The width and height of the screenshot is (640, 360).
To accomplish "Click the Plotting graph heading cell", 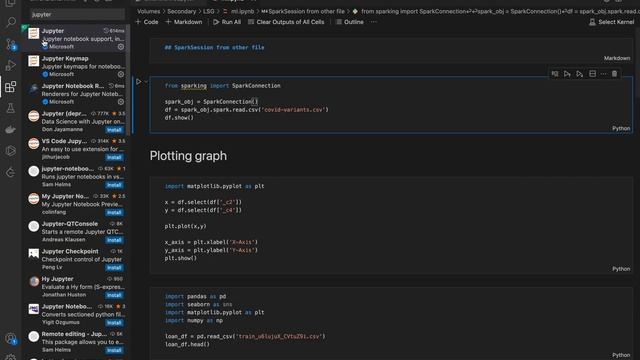I will (x=188, y=156).
